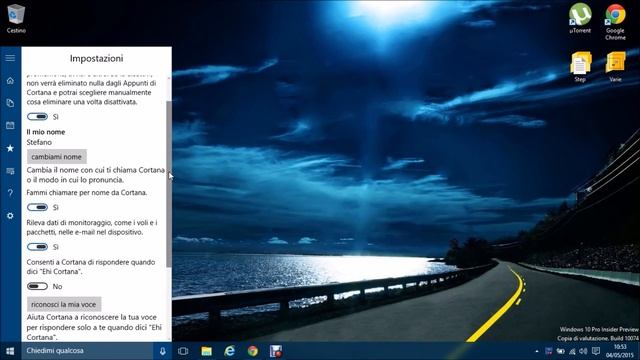Click the name 'Stefano' text
This screenshot has height=360, width=640.
click(39, 142)
